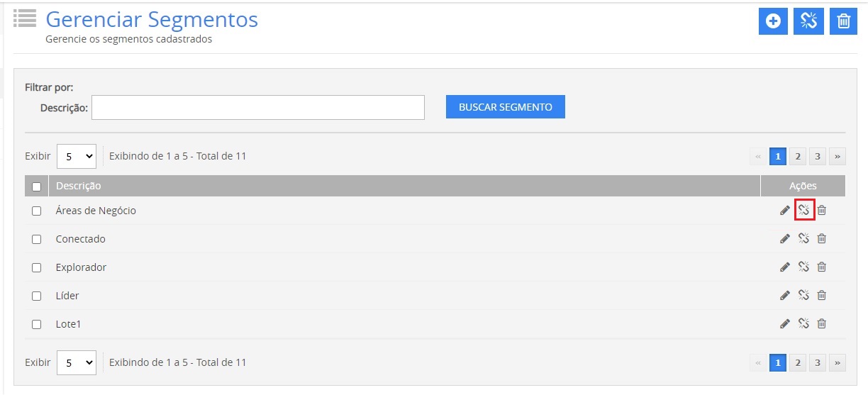Open the top Exibir rows dropdown
This screenshot has width=868, height=395.
(77, 156)
